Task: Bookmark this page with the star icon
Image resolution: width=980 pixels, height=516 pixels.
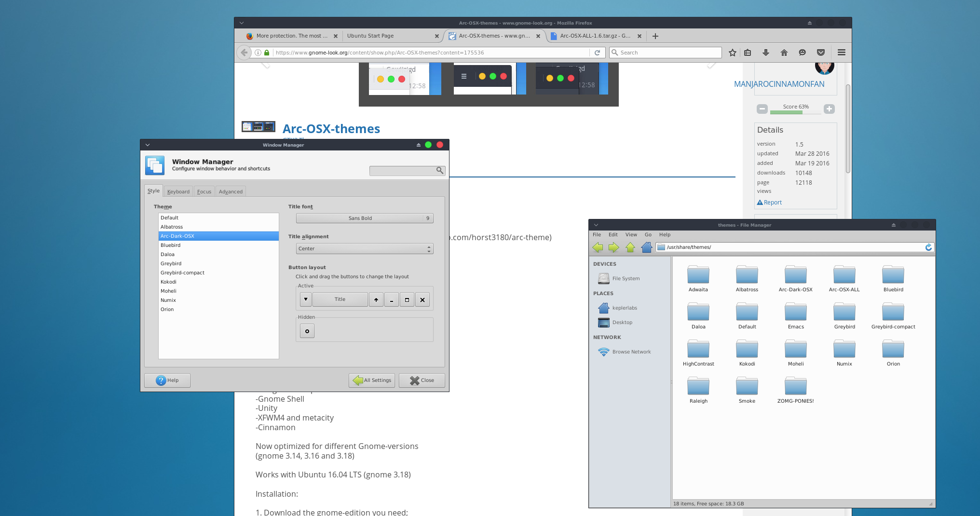Action: 733,53
